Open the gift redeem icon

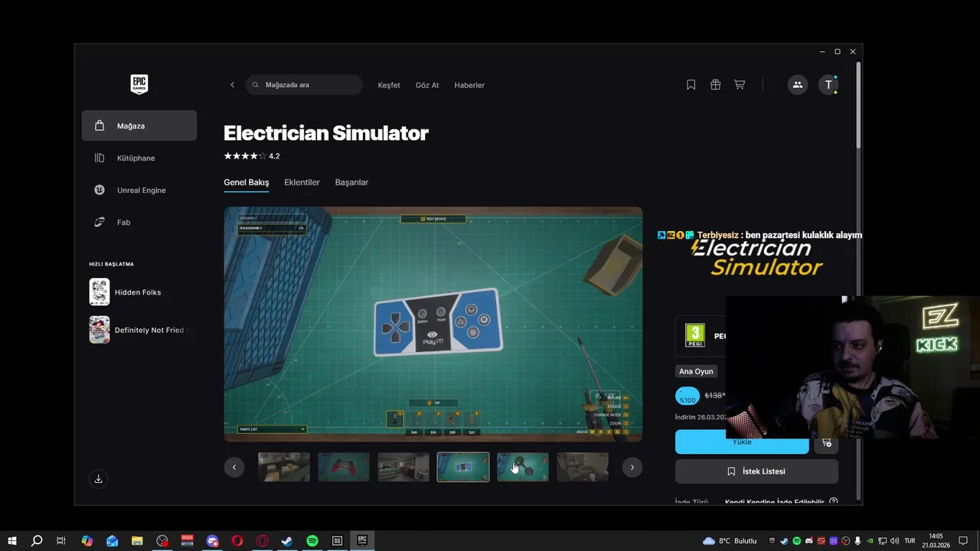[x=715, y=85]
